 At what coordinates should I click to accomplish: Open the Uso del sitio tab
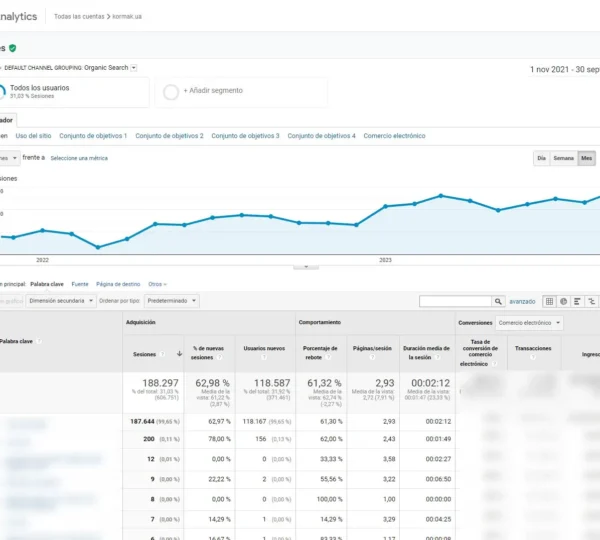click(x=33, y=136)
